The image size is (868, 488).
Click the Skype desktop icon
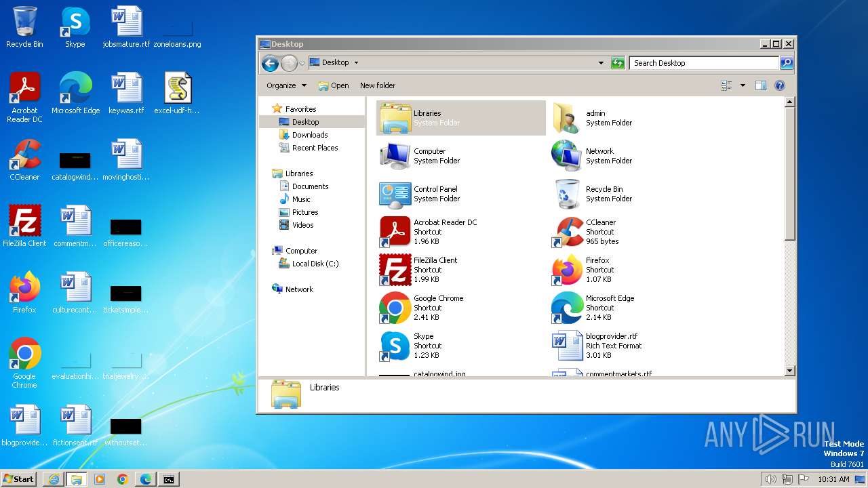75,27
